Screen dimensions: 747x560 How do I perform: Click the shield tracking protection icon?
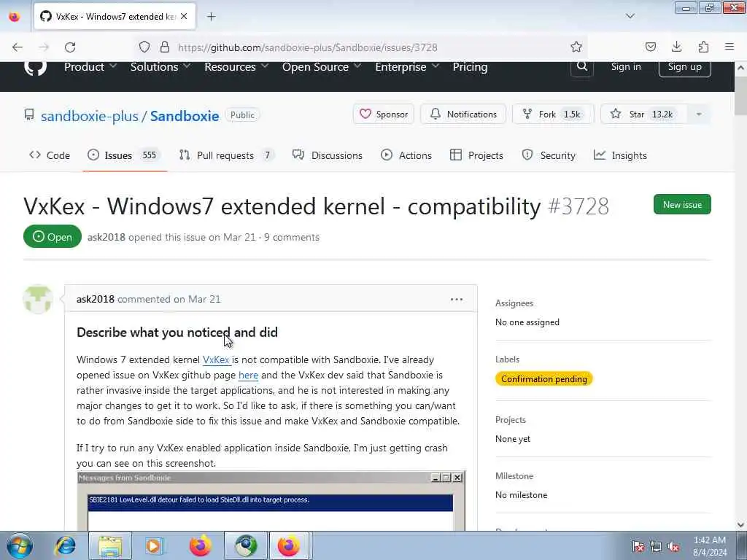tap(144, 47)
